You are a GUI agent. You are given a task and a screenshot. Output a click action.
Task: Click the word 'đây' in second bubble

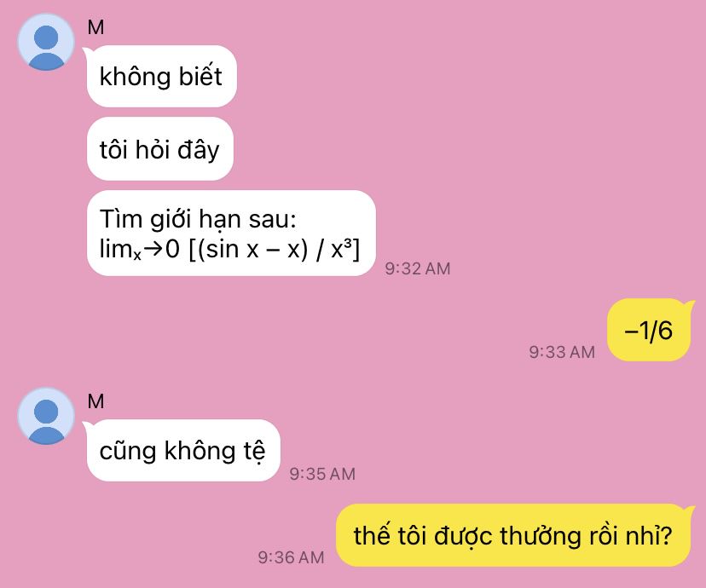(x=198, y=150)
